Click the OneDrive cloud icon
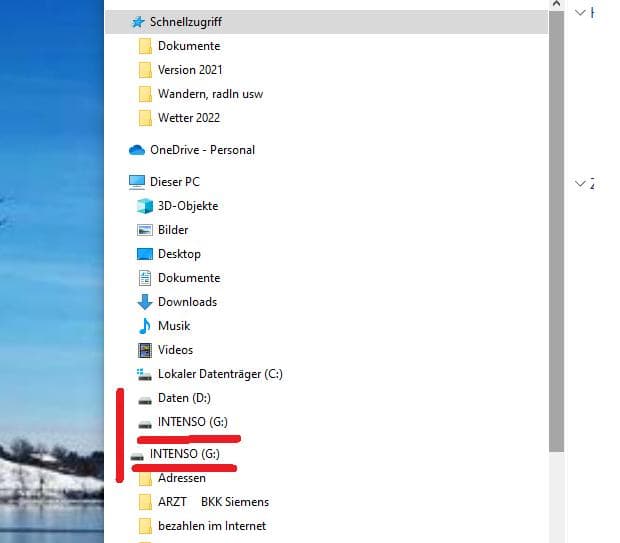Screen dimensions: 620x543 137,150
